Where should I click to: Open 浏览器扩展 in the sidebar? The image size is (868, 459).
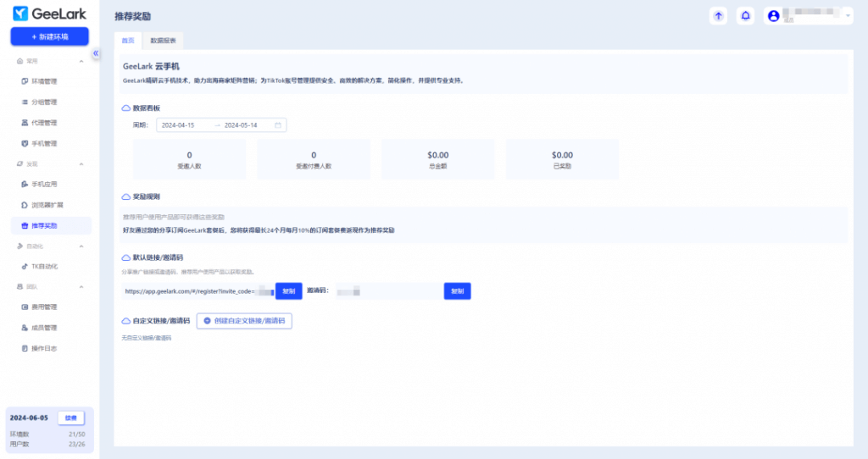pos(47,205)
